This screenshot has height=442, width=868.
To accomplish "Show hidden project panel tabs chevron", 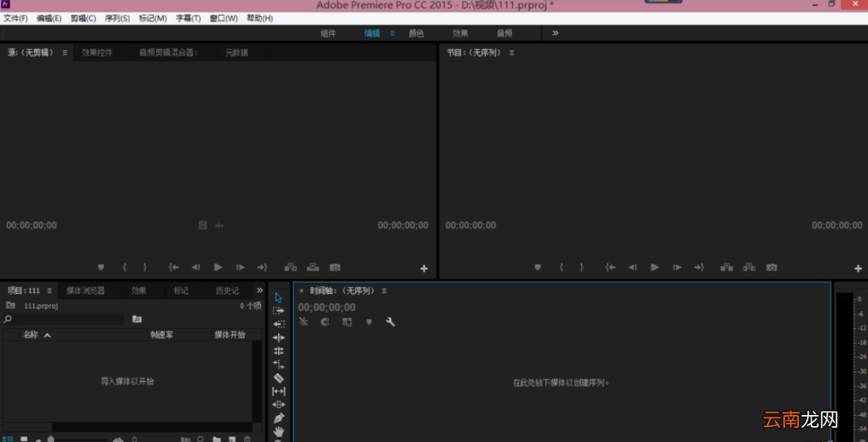I will click(260, 290).
